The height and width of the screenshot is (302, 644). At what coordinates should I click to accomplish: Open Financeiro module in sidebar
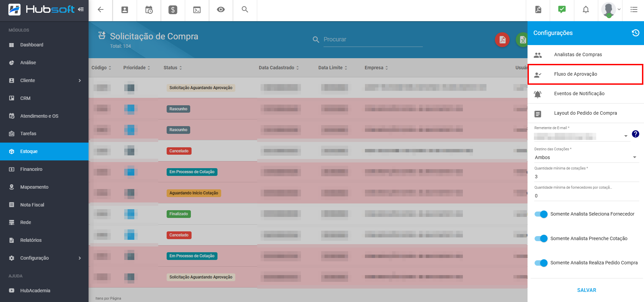point(44,169)
